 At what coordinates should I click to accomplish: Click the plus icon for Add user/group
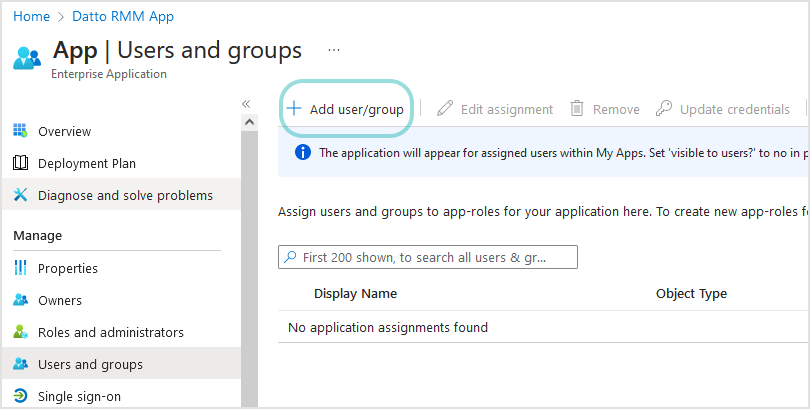click(294, 108)
